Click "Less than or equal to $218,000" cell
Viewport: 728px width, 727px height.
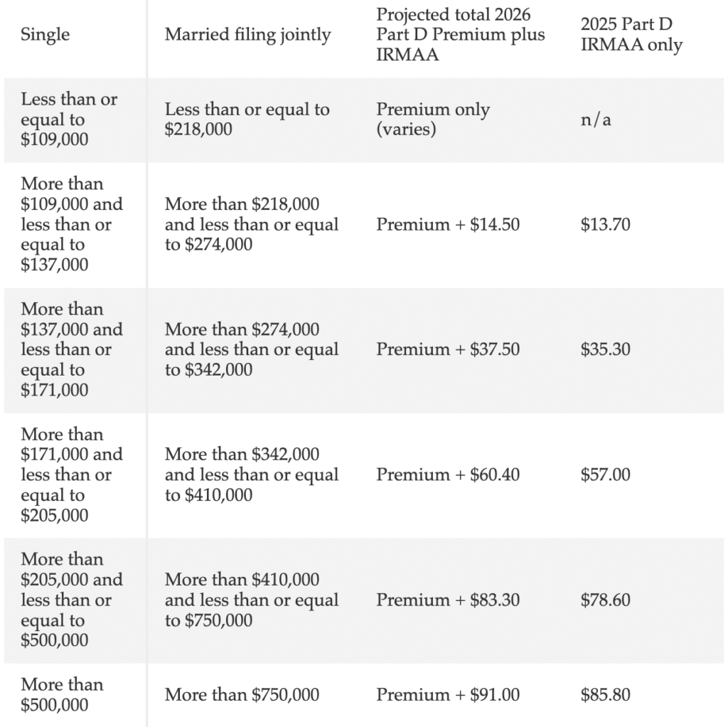pyautogui.click(x=247, y=120)
